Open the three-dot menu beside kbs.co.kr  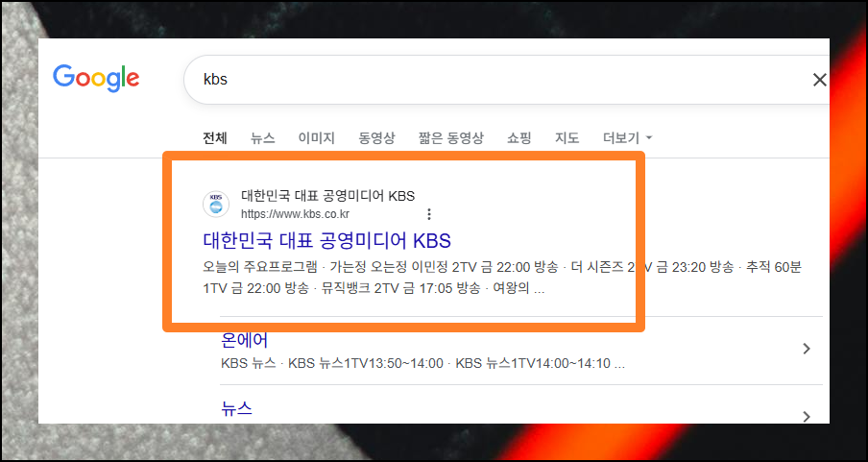[x=428, y=214]
